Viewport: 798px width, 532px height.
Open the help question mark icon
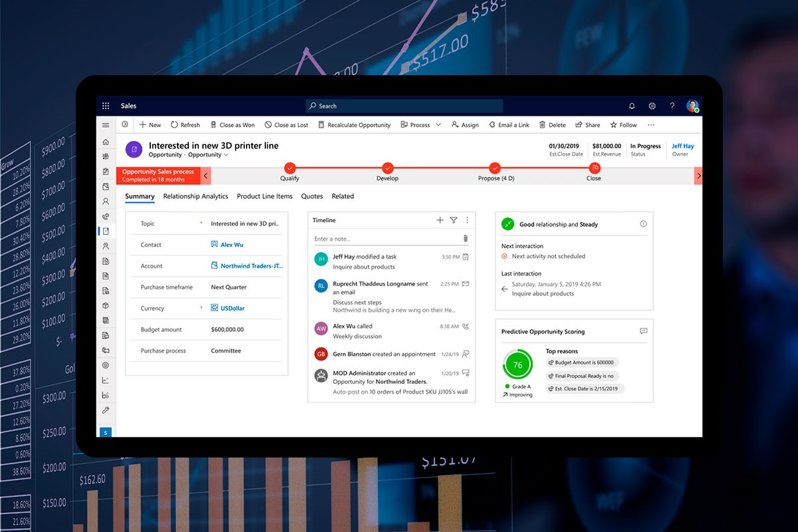tap(672, 106)
